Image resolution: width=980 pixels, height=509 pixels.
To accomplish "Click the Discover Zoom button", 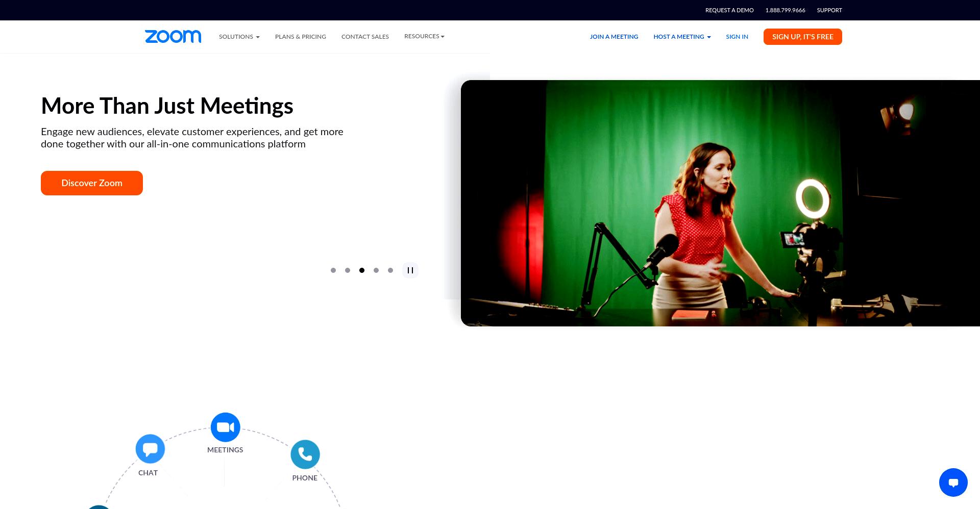I will pyautogui.click(x=92, y=183).
